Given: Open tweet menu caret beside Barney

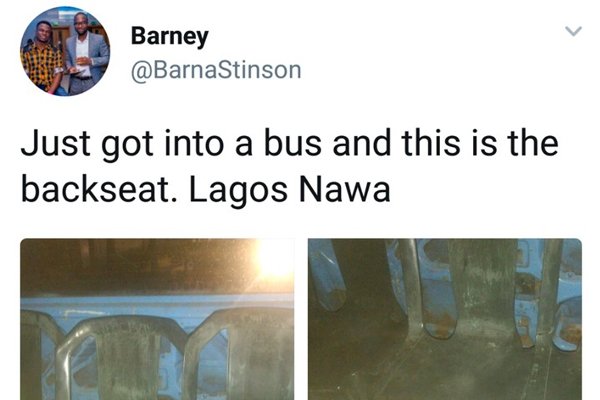Looking at the screenshot, I should point(573,31).
